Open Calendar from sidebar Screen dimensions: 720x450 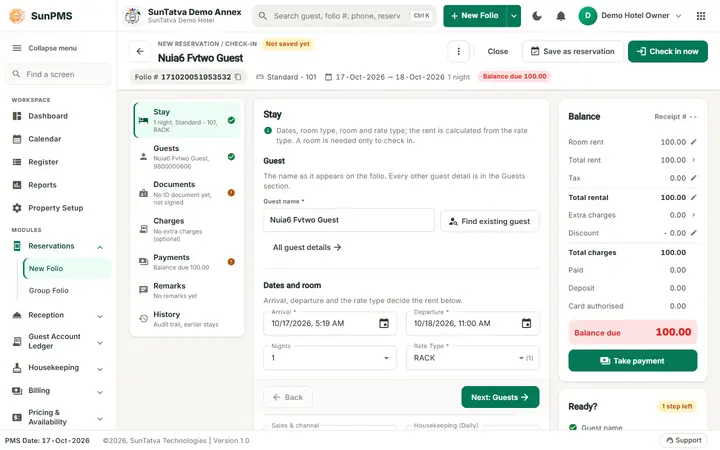(x=59, y=139)
